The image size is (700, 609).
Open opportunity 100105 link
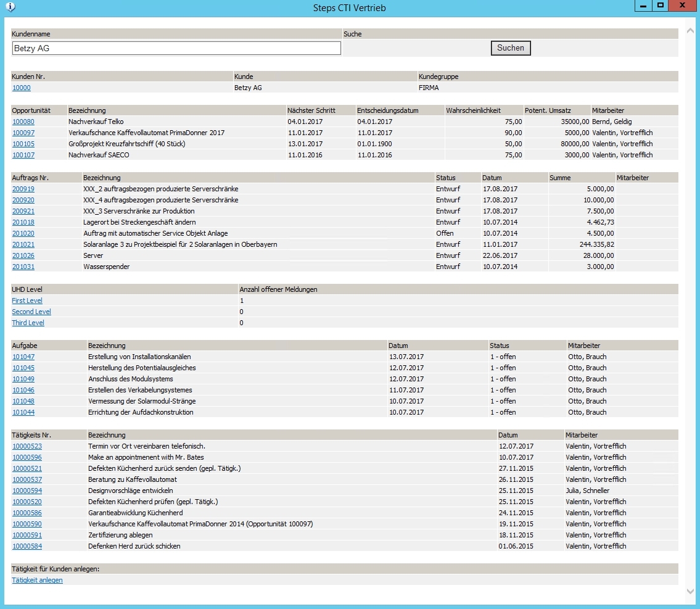tap(23, 144)
